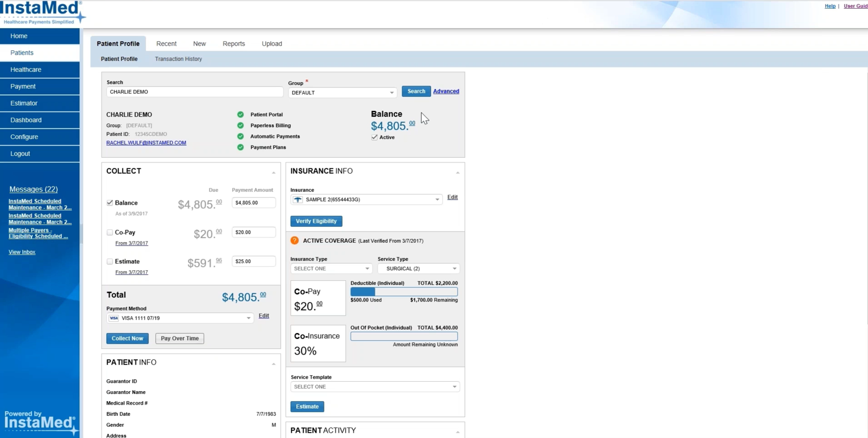Select the top-level Patient Profile tab
868x438 pixels.
tap(118, 44)
